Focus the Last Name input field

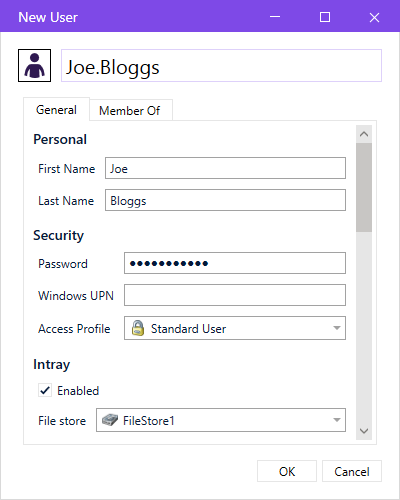(x=225, y=200)
